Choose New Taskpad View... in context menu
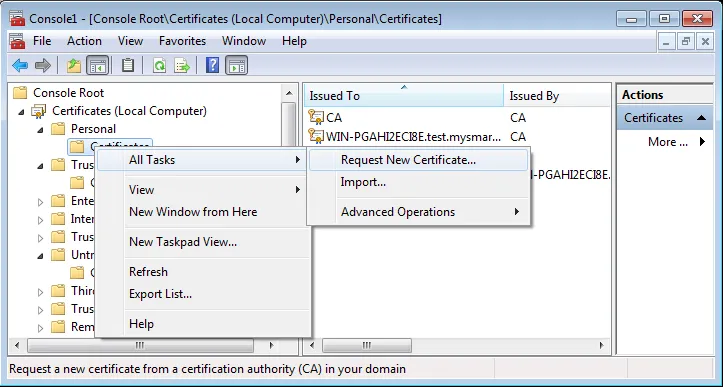Image resolution: width=723 pixels, height=387 pixels. pyautogui.click(x=202, y=242)
